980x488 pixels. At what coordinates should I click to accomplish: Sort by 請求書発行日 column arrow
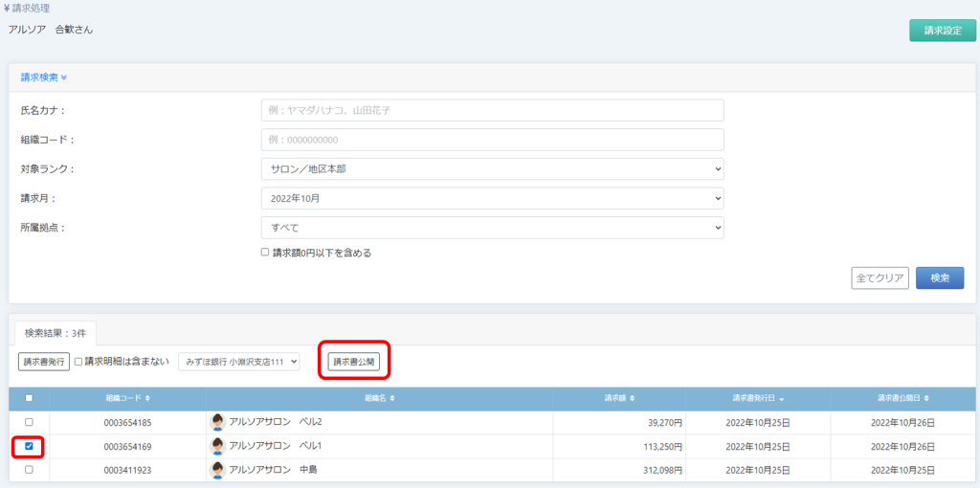pyautogui.click(x=783, y=398)
